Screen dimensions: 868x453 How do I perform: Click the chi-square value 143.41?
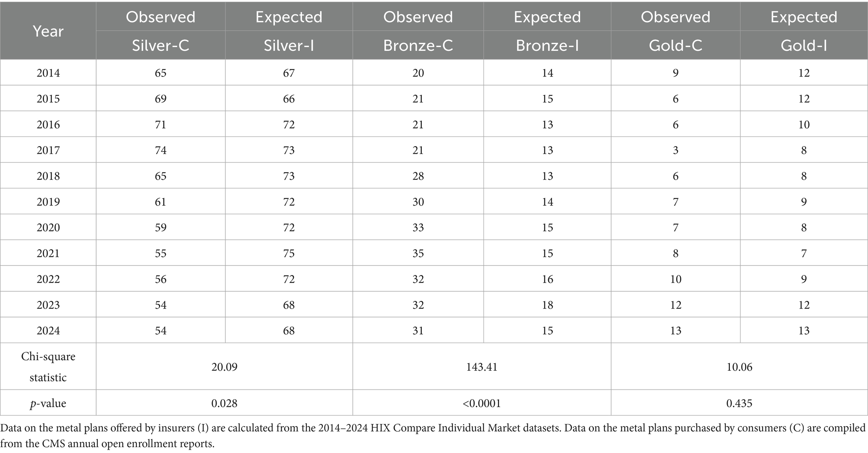point(482,367)
